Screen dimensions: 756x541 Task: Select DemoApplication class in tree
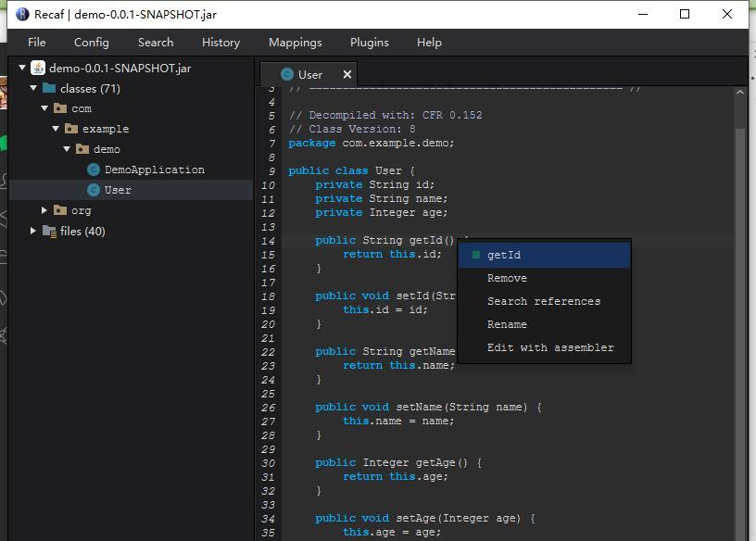[155, 170]
